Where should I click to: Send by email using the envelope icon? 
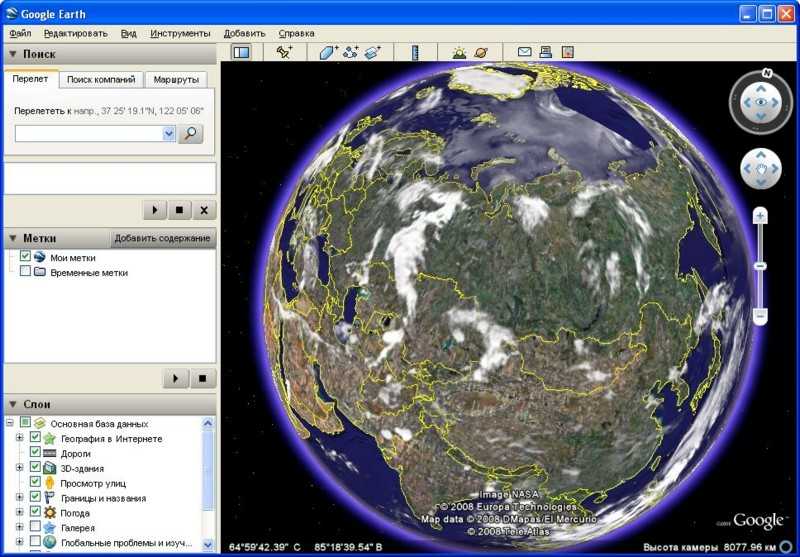(x=524, y=52)
